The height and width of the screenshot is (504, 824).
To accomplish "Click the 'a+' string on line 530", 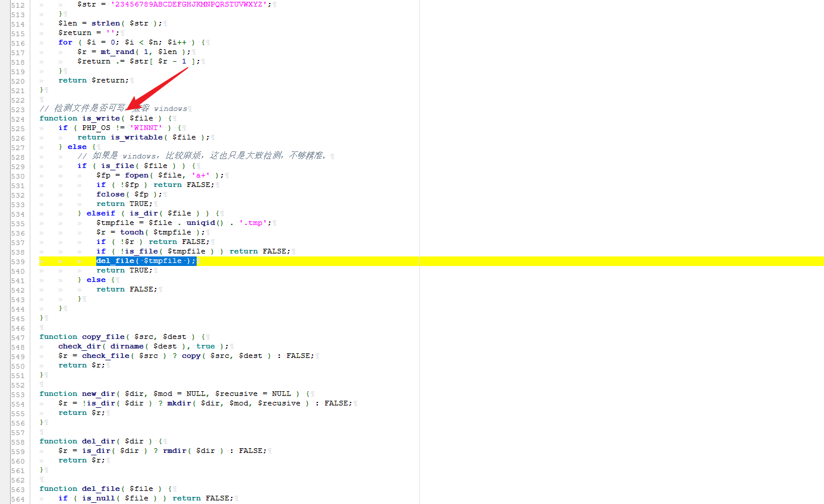I will click(201, 175).
